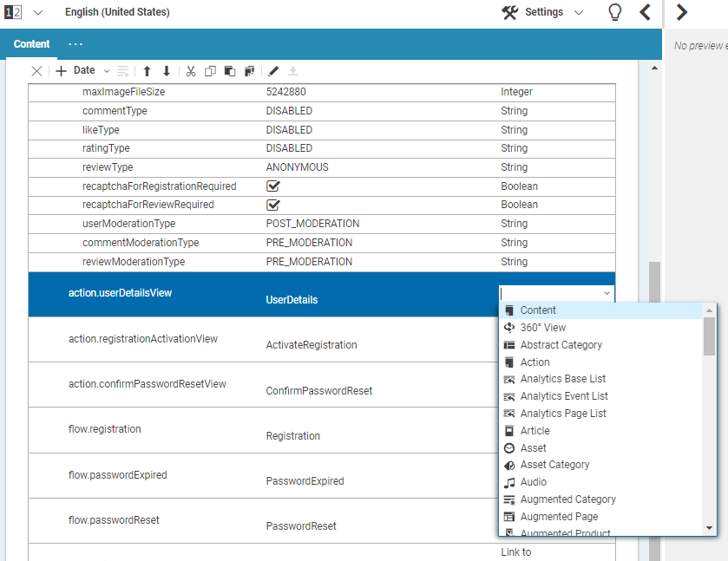Select Article from the type list
Viewport: 728px width, 561px height.
[x=535, y=431]
